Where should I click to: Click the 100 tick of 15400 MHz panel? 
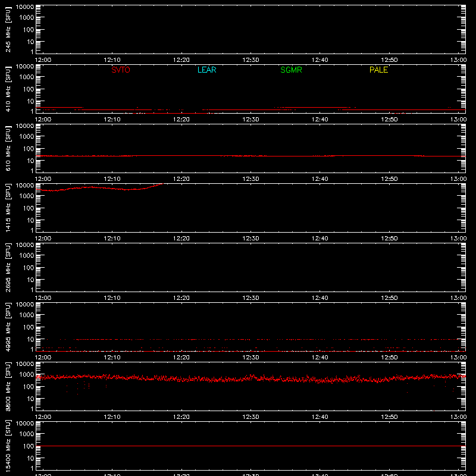29,446
